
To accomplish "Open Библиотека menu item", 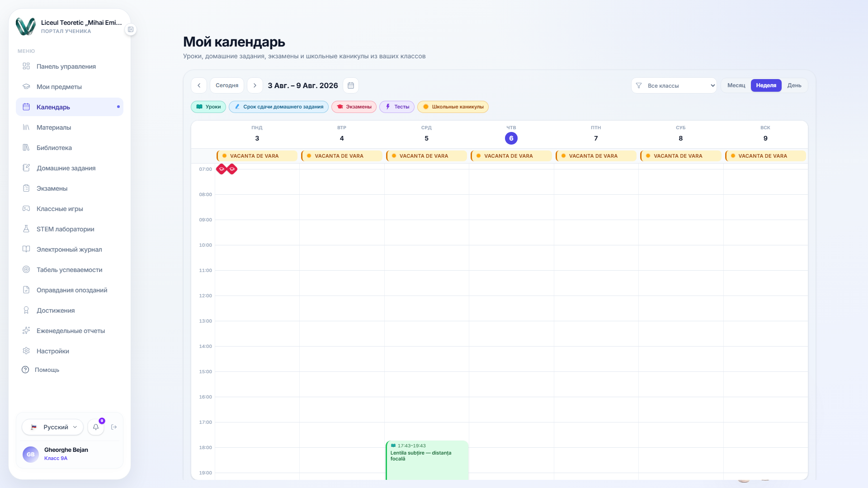I will 70,148.
